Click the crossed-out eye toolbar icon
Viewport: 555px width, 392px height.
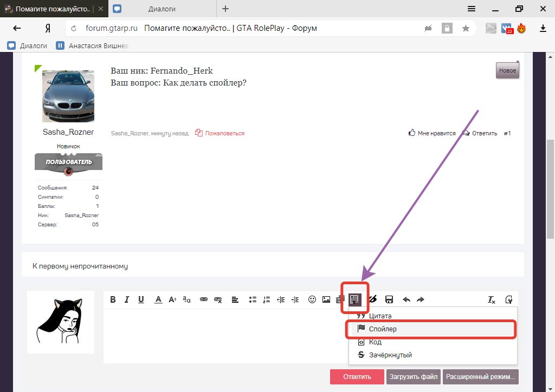pyautogui.click(x=372, y=299)
